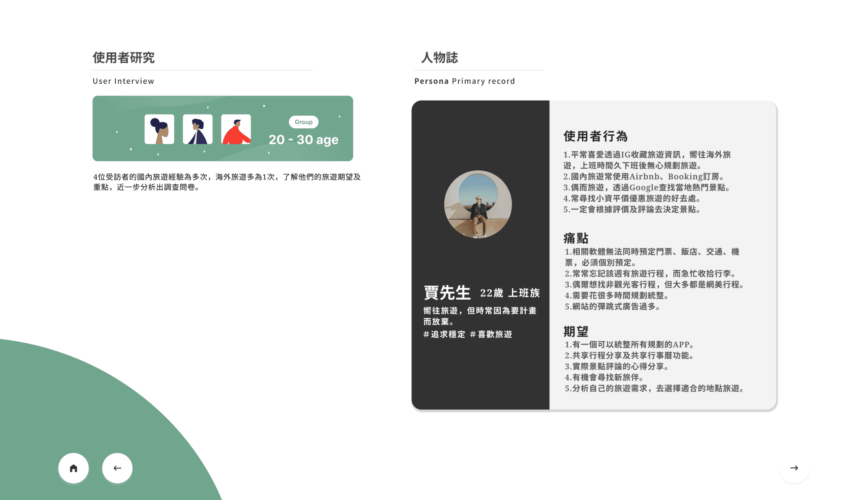Click the line 常尋找小資平價優惠旅遊的好去處
Screen dimensions: 868x500
click(632, 198)
